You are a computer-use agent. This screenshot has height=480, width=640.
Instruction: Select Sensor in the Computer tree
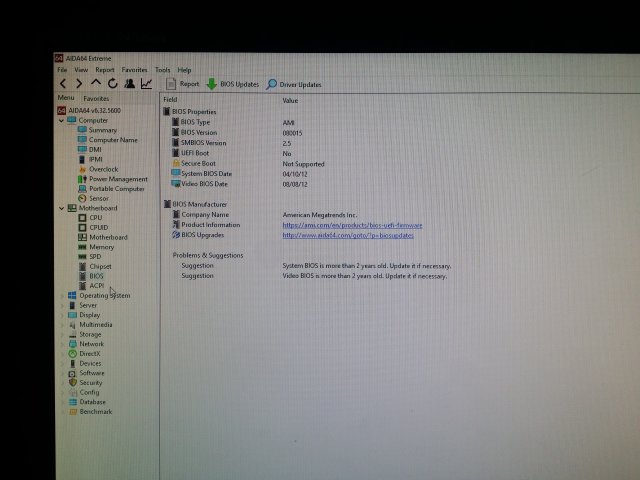tap(98, 198)
